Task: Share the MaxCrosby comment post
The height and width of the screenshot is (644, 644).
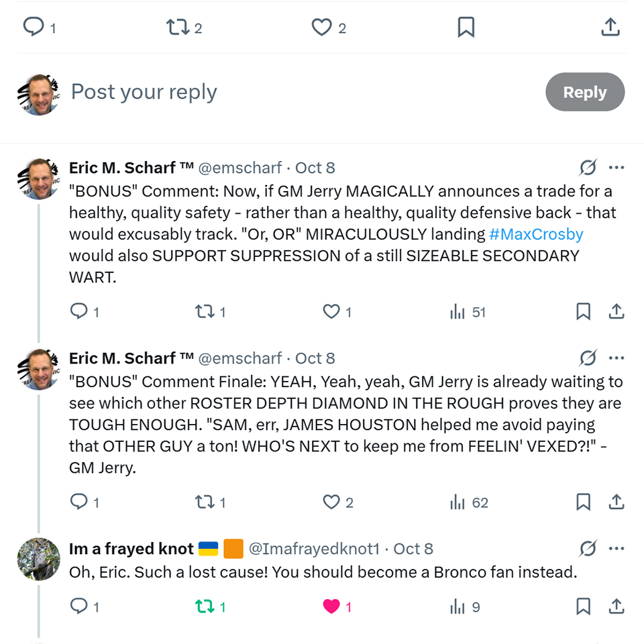Action: click(616, 311)
